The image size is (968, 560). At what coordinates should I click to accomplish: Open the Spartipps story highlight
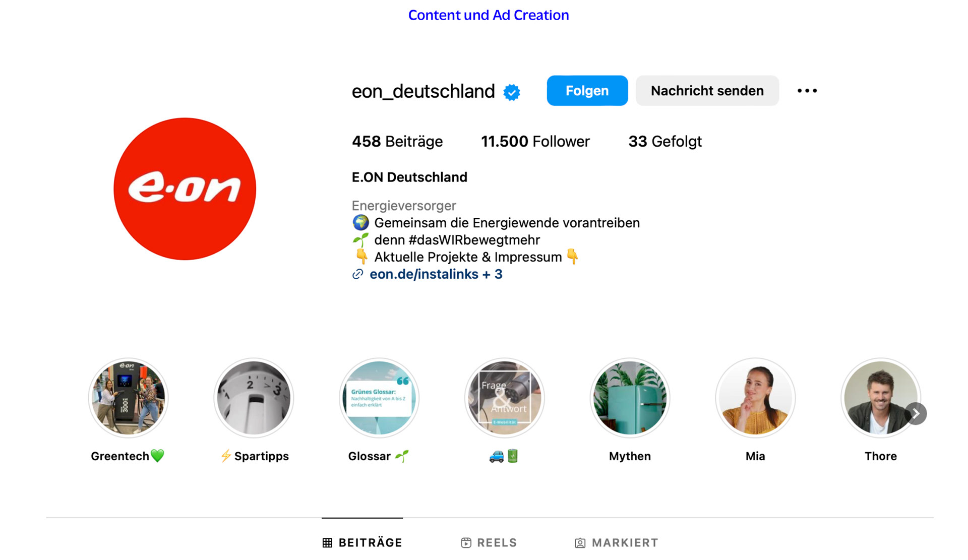[x=254, y=398]
